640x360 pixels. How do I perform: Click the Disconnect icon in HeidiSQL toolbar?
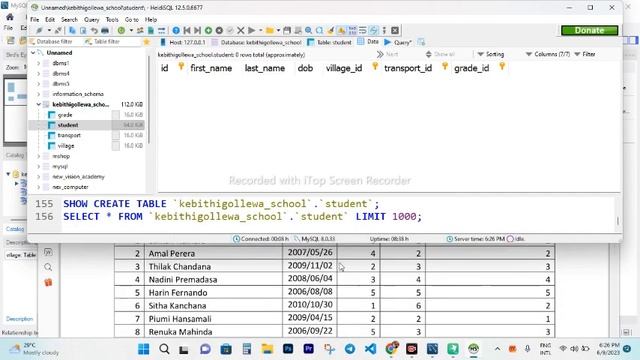[58, 30]
